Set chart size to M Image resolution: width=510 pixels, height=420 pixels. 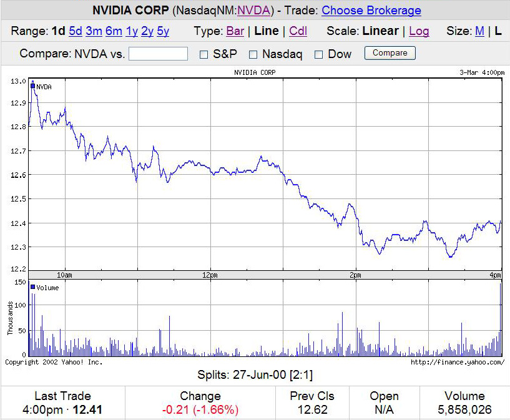click(x=479, y=31)
